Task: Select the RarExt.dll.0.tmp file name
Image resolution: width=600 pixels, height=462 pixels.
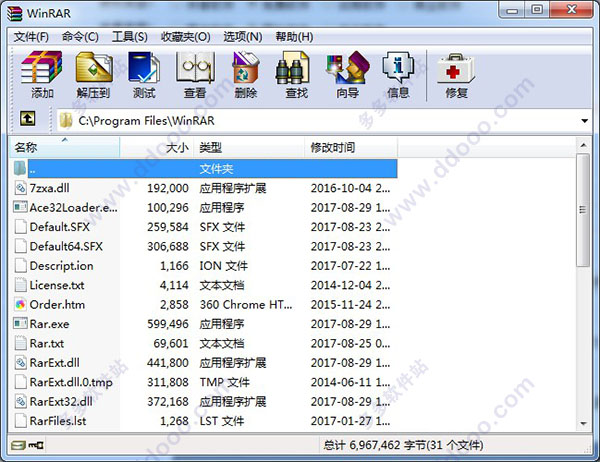Action: [71, 382]
